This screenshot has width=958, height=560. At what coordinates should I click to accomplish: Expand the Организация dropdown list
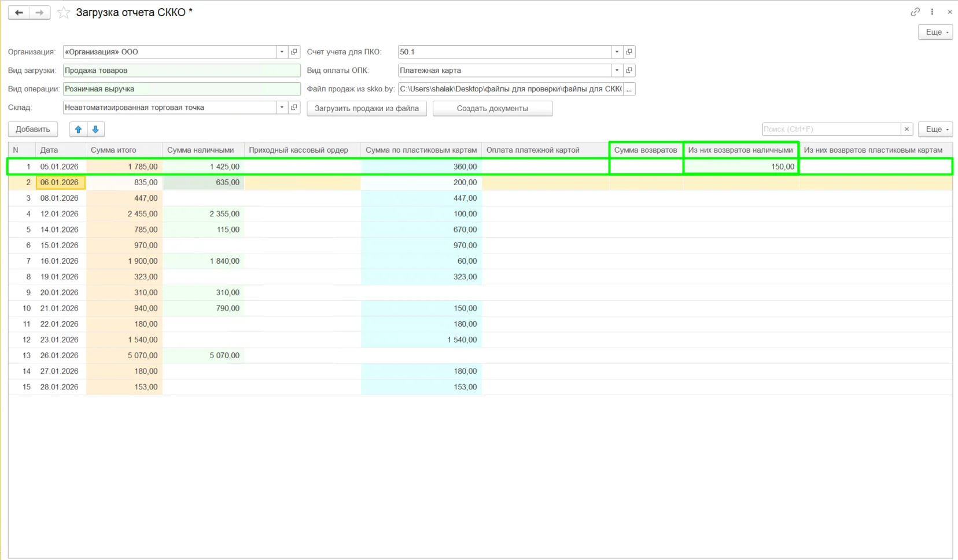tap(282, 52)
